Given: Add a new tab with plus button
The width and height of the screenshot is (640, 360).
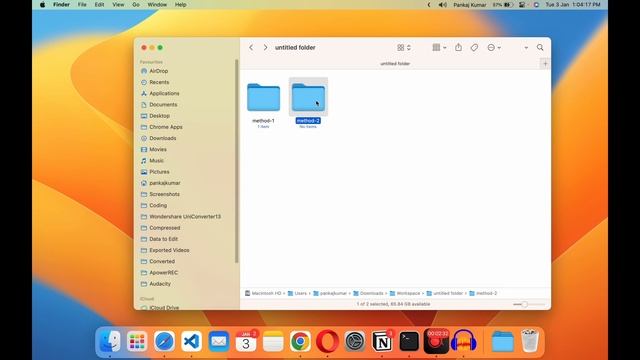Looking at the screenshot, I should (x=545, y=64).
